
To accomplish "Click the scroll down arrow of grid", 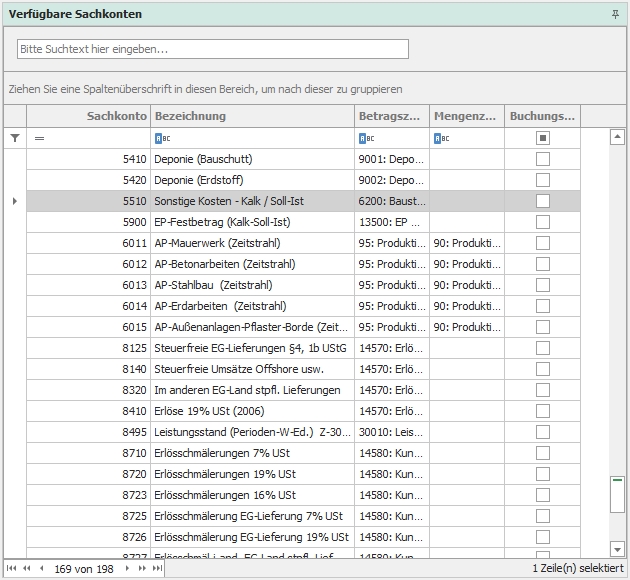I will (x=617, y=549).
